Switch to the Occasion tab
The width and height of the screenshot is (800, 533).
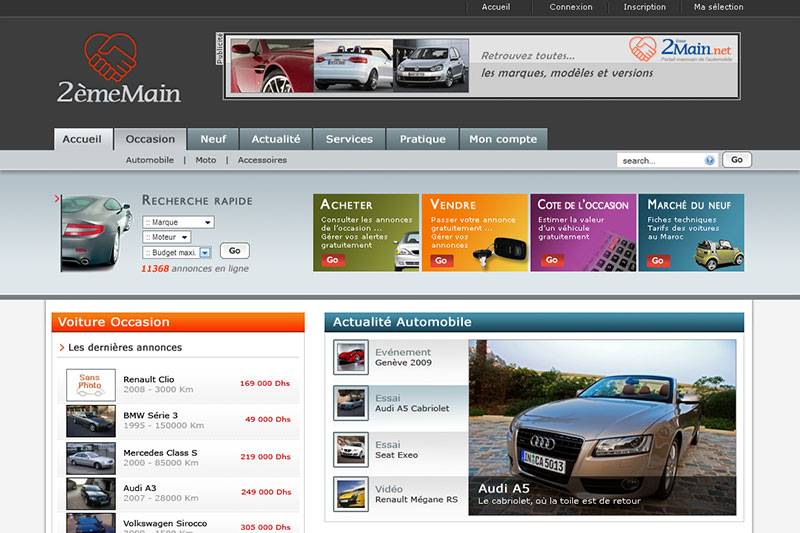click(150, 139)
